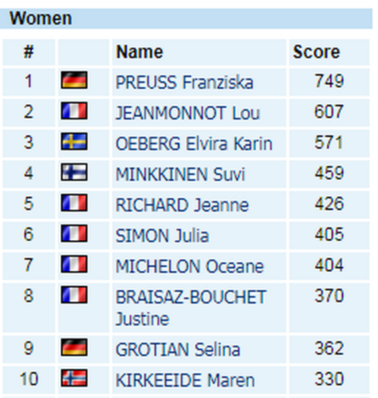Click the French flag next to JEANMONNOT Lou
Viewport: 378px width, 398px height.
pyautogui.click(x=74, y=111)
